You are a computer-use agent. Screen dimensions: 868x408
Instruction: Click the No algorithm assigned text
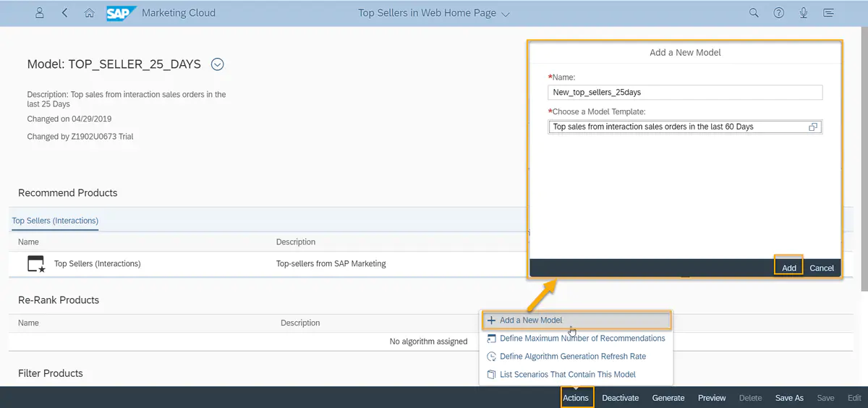point(428,341)
